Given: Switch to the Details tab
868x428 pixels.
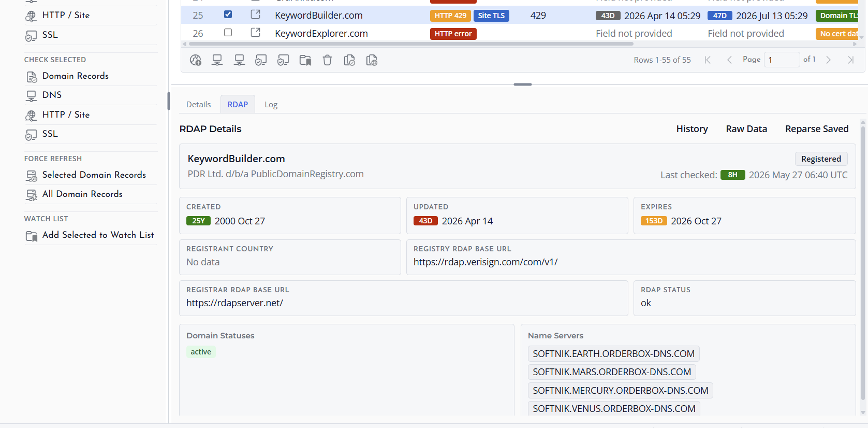Looking at the screenshot, I should (198, 104).
